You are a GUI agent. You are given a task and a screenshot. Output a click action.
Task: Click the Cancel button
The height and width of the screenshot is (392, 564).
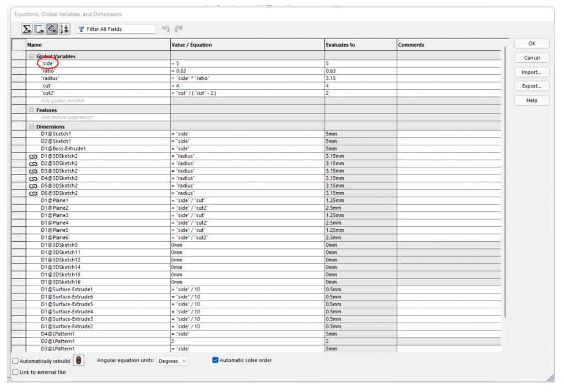tap(532, 58)
